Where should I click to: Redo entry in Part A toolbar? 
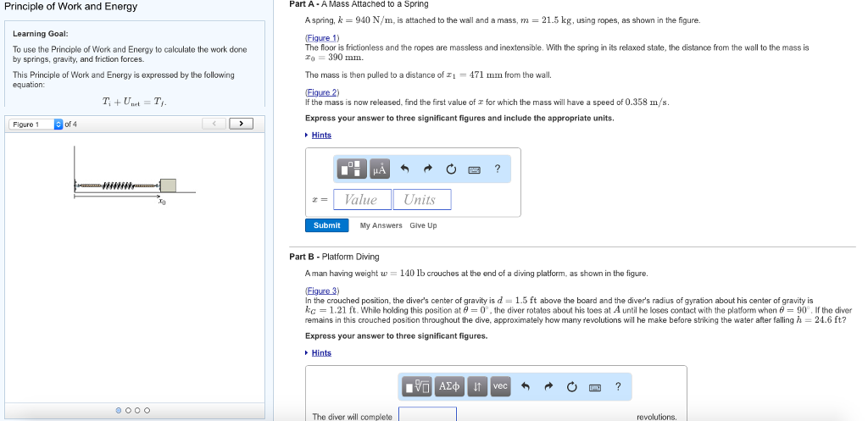(x=428, y=169)
